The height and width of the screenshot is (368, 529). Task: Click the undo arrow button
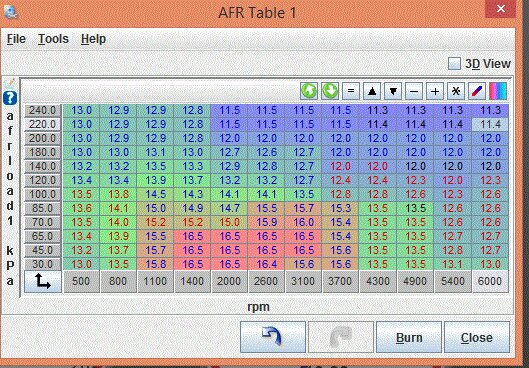pos(273,337)
